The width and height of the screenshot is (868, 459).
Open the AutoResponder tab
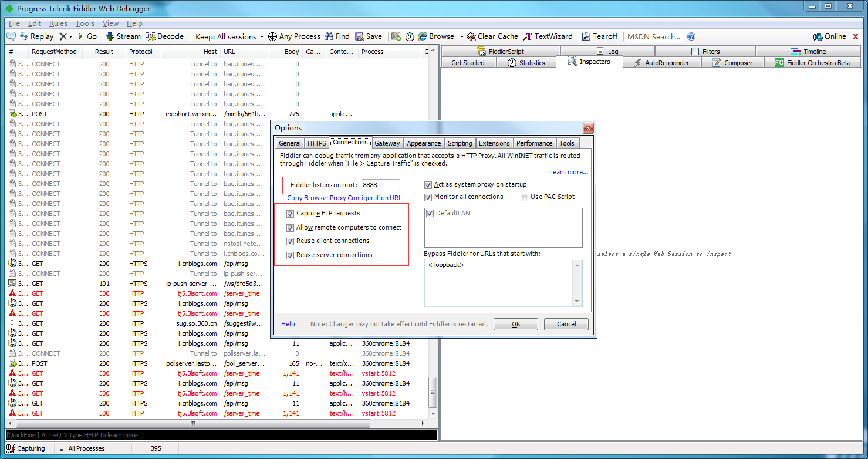click(661, 63)
